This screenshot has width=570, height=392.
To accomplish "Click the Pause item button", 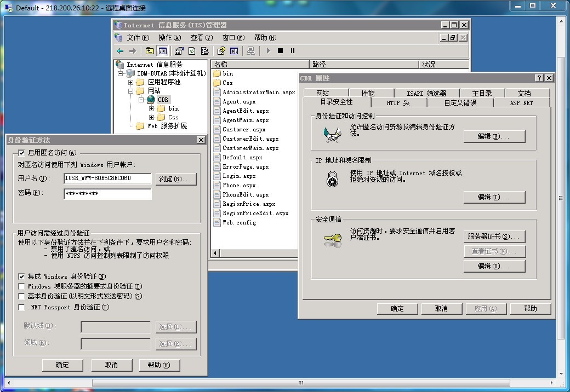I will 293,51.
